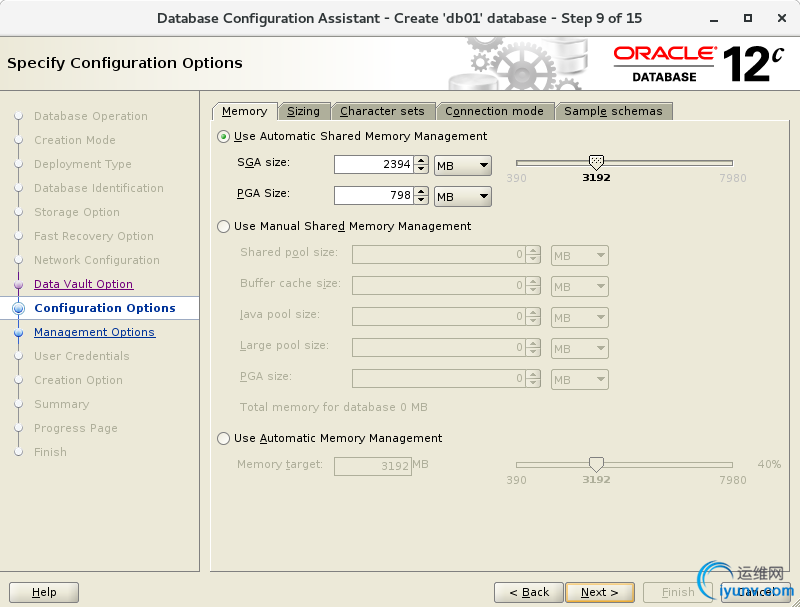Go to Data Vault Option step
800x607 pixels.
[84, 284]
